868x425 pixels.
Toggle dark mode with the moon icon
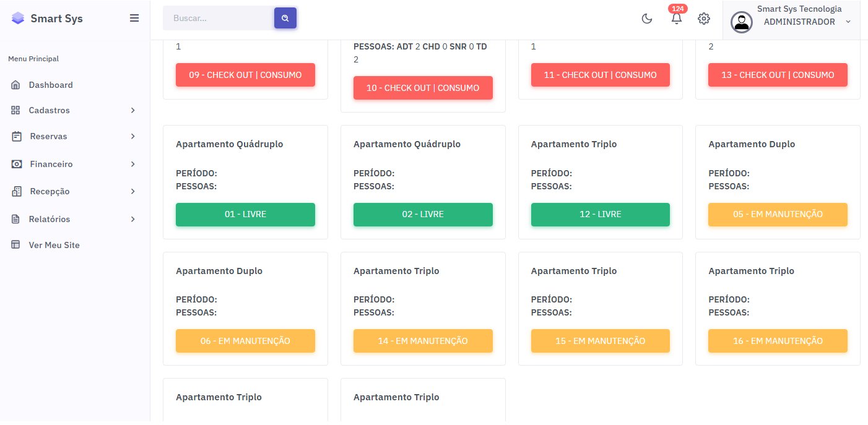pos(647,19)
